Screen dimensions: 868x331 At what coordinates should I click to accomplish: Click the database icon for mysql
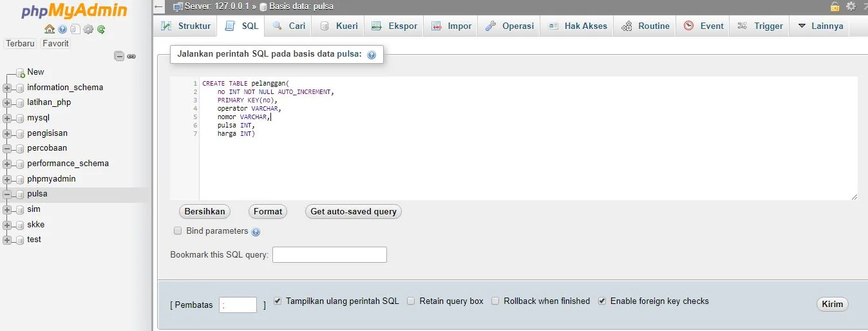point(20,118)
